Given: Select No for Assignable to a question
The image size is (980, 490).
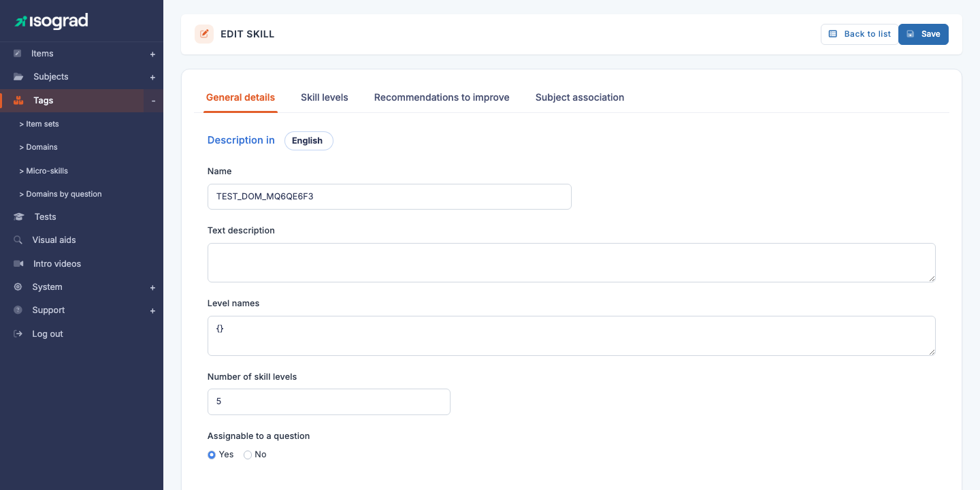Looking at the screenshot, I should pos(248,455).
